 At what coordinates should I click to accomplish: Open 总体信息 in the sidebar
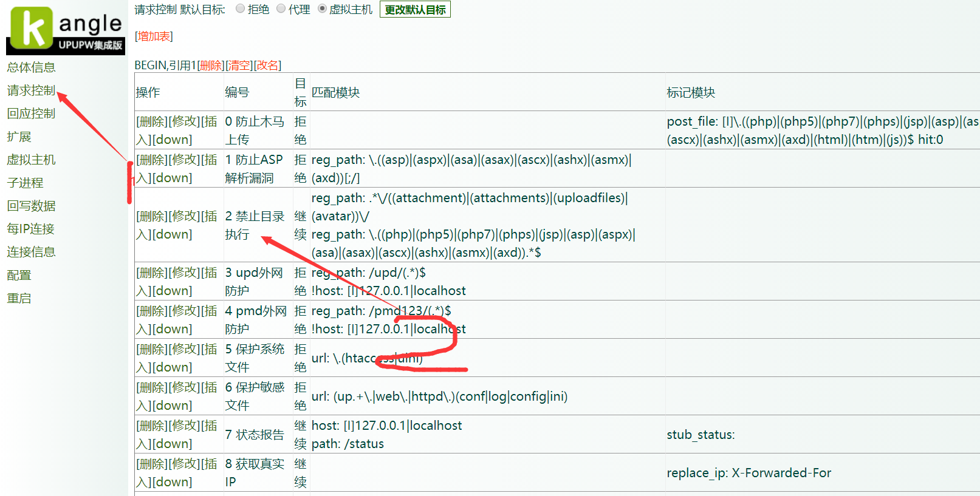pos(31,67)
